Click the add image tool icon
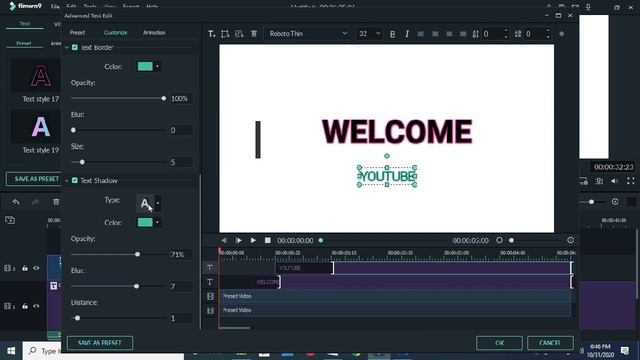This screenshot has height=360, width=640. tap(239, 34)
